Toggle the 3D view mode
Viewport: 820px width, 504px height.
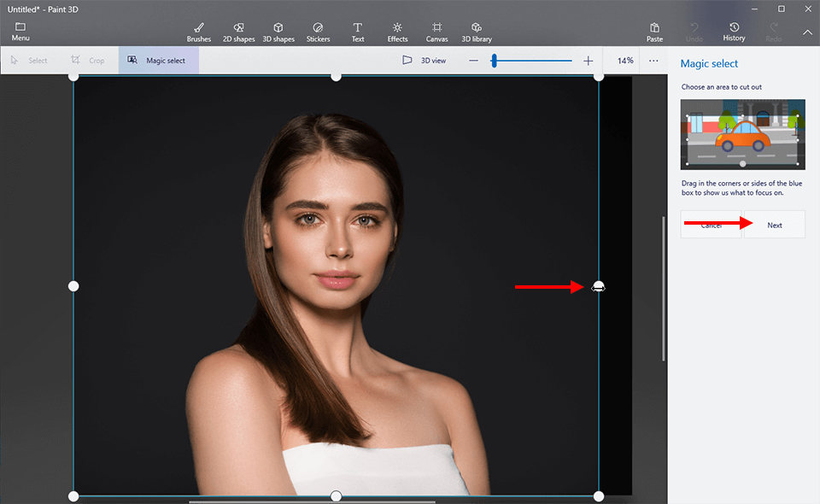424,61
